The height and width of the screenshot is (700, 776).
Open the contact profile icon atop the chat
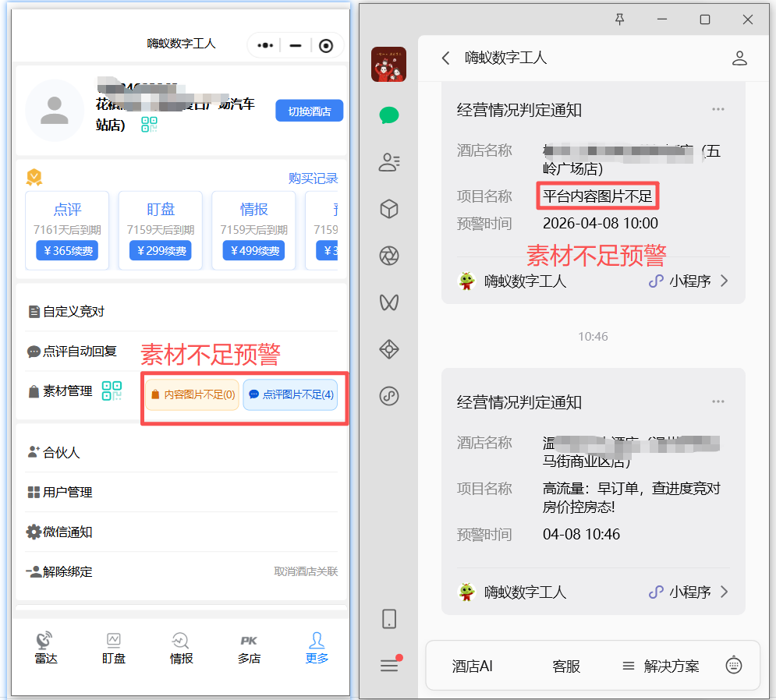pyautogui.click(x=739, y=57)
